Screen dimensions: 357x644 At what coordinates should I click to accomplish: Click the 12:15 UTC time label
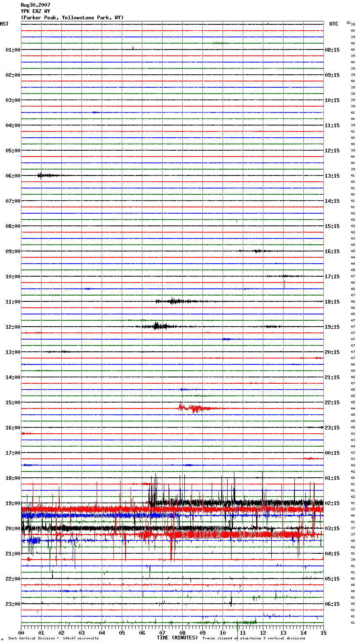[x=332, y=151]
